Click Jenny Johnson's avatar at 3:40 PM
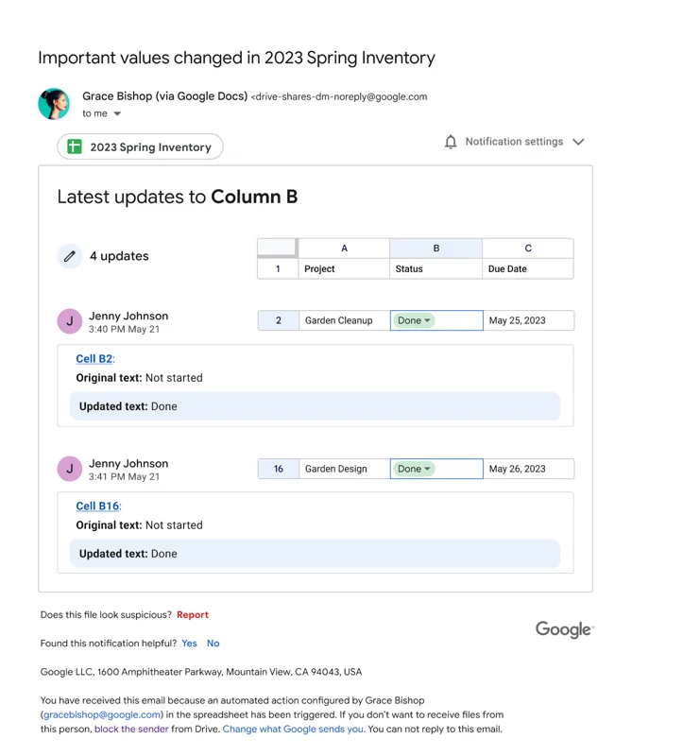The height and width of the screenshot is (756, 700). click(69, 321)
